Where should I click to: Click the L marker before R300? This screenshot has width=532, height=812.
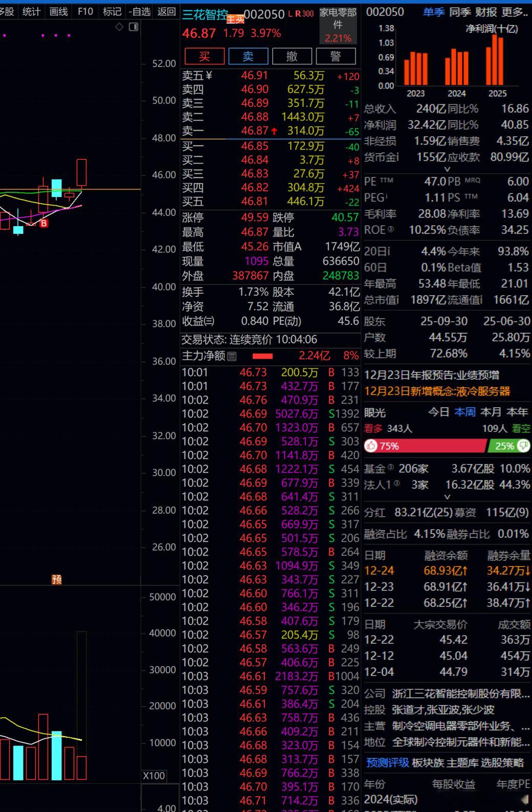point(291,14)
